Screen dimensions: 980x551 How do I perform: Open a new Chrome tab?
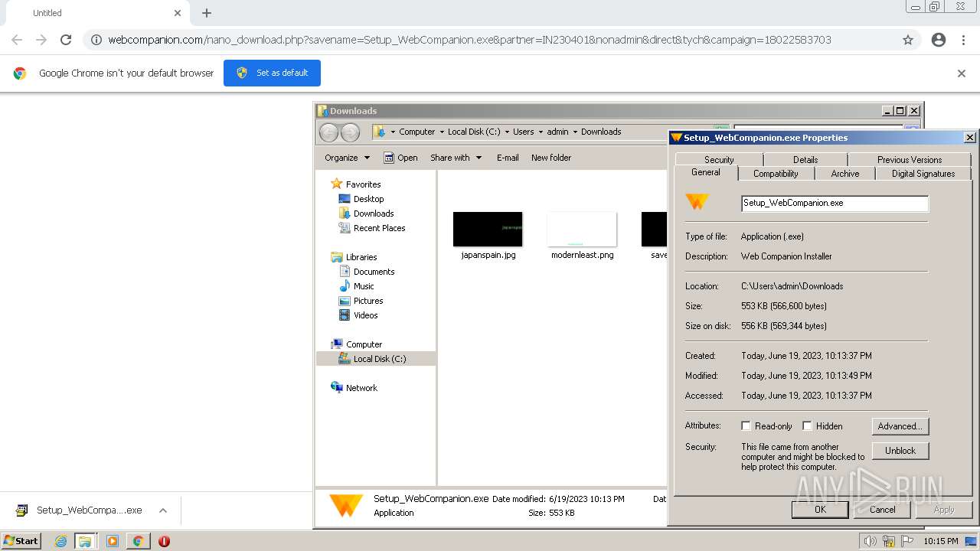click(207, 13)
